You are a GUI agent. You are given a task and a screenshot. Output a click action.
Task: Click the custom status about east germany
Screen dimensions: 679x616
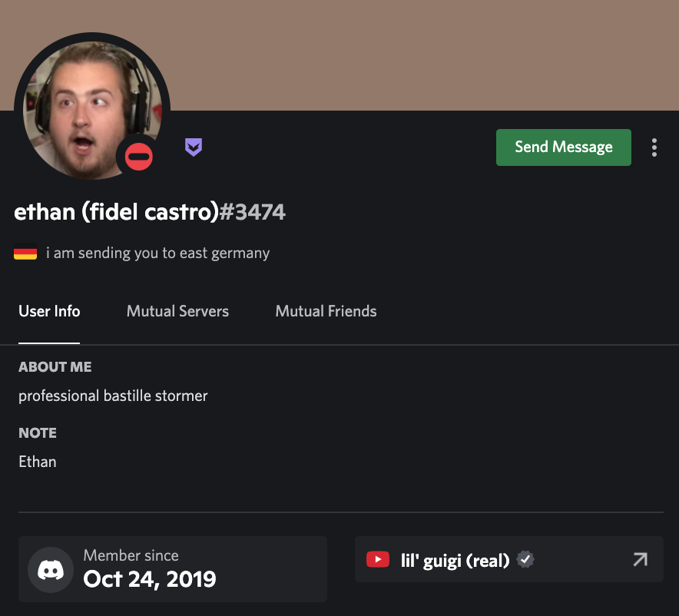click(x=157, y=253)
